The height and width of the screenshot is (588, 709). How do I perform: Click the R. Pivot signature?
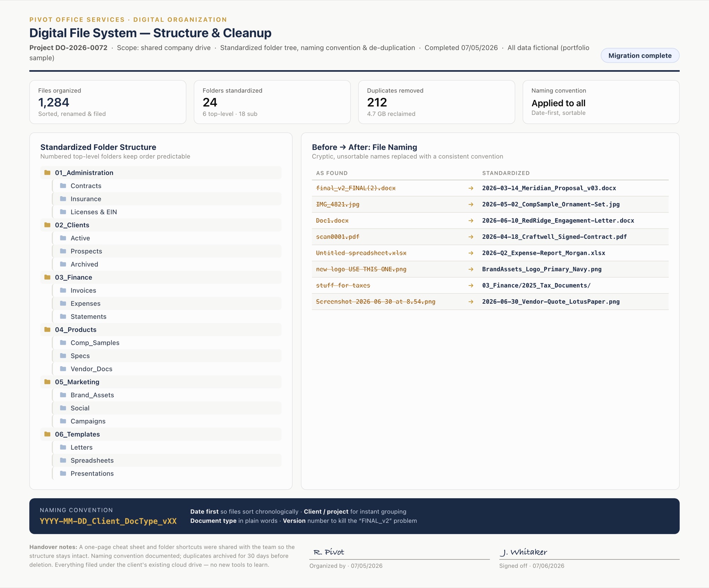329,552
